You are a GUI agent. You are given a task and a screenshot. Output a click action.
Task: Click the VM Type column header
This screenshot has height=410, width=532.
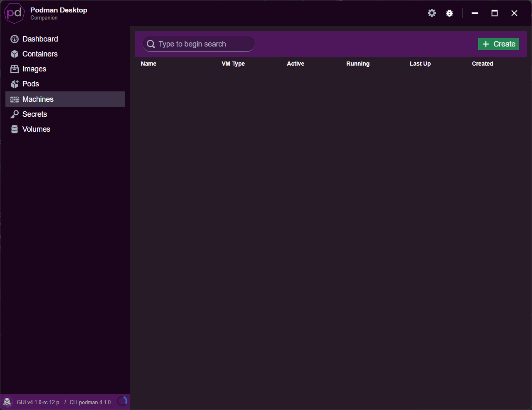233,64
